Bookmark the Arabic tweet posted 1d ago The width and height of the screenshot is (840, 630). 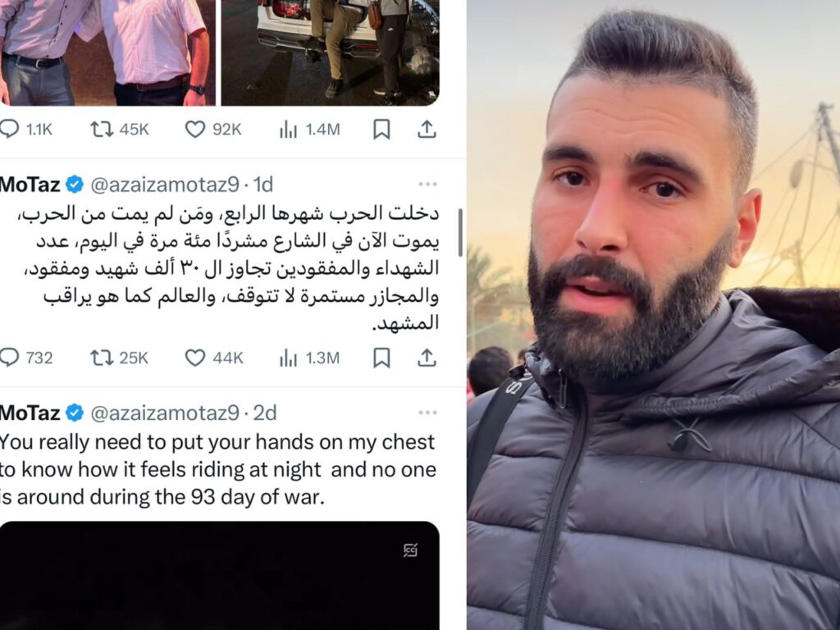[381, 358]
